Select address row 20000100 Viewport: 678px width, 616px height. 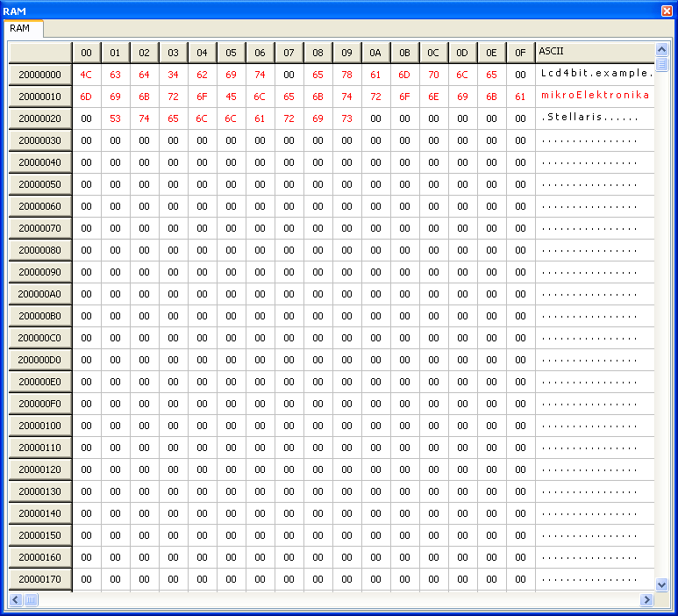39,426
